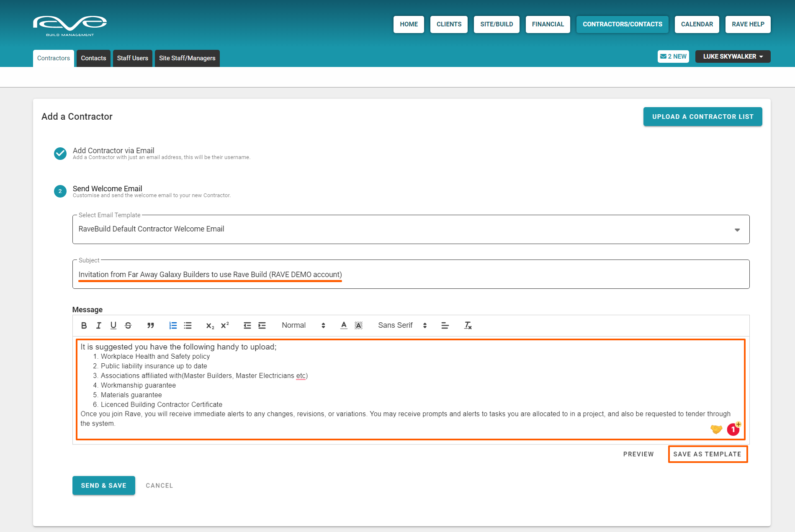Open the Clients section
The width and height of the screenshot is (795, 532).
[x=449, y=24]
